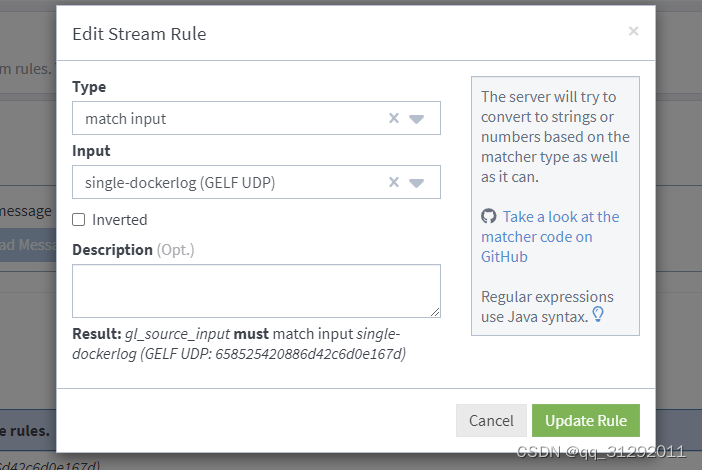Click the 'Edit Stream Rule' dialog title
The height and width of the screenshot is (470, 702).
coord(139,34)
